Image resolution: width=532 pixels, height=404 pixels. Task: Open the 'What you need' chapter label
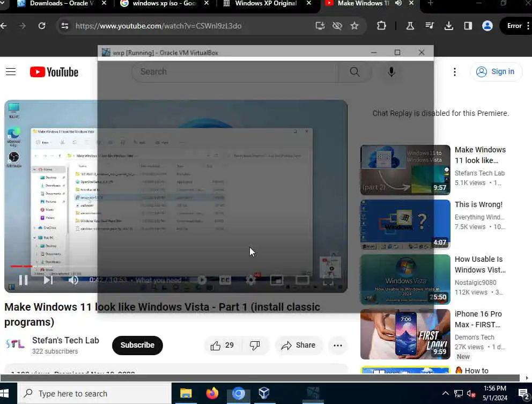pos(159,280)
